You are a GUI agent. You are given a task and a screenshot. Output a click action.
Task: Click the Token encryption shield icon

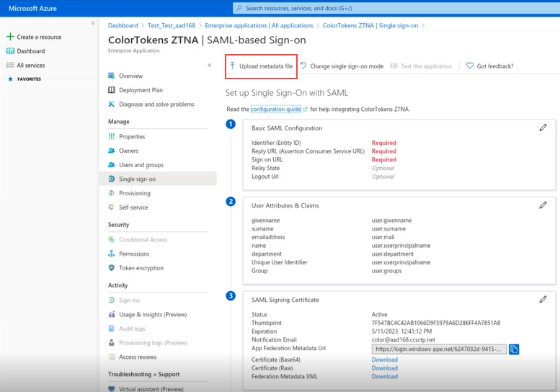click(x=112, y=268)
